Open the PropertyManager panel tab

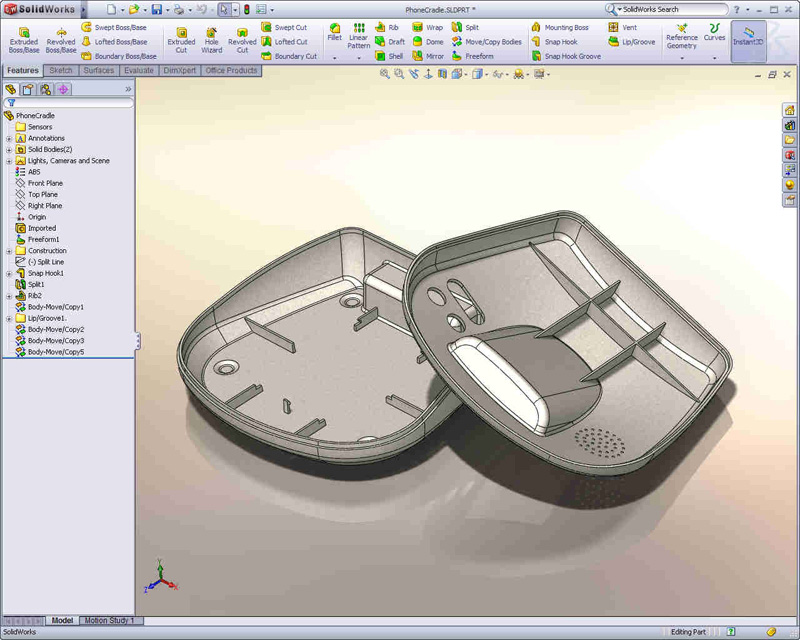[28, 90]
